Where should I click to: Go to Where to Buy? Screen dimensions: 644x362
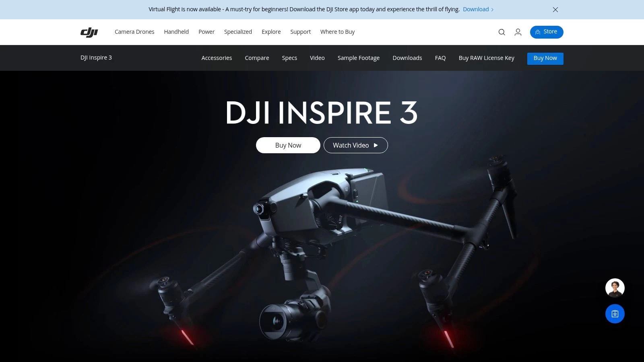coord(337,32)
